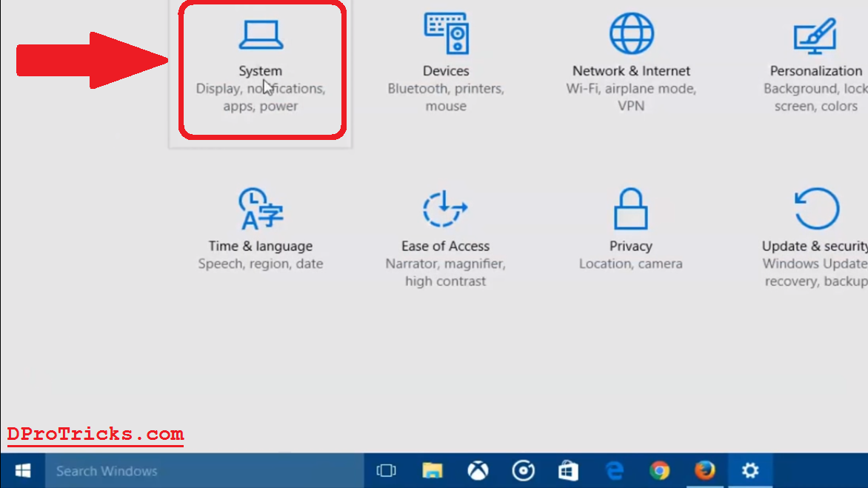The width and height of the screenshot is (868, 488).
Task: Click 'Narrator, magnifier, high contrast' description
Action: [x=446, y=273]
